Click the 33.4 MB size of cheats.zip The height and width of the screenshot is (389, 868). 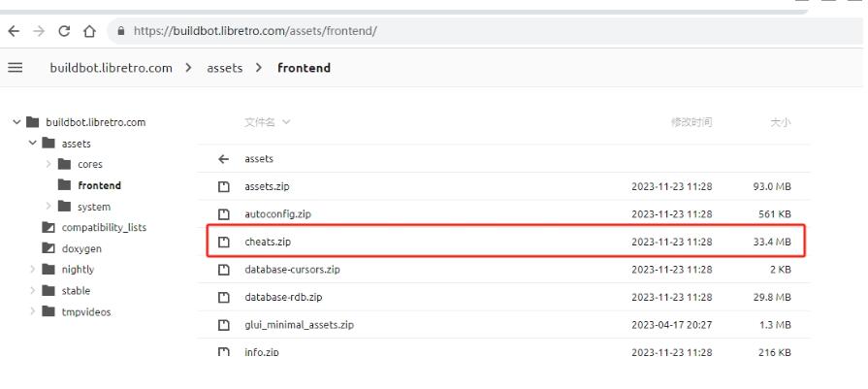coord(772,242)
